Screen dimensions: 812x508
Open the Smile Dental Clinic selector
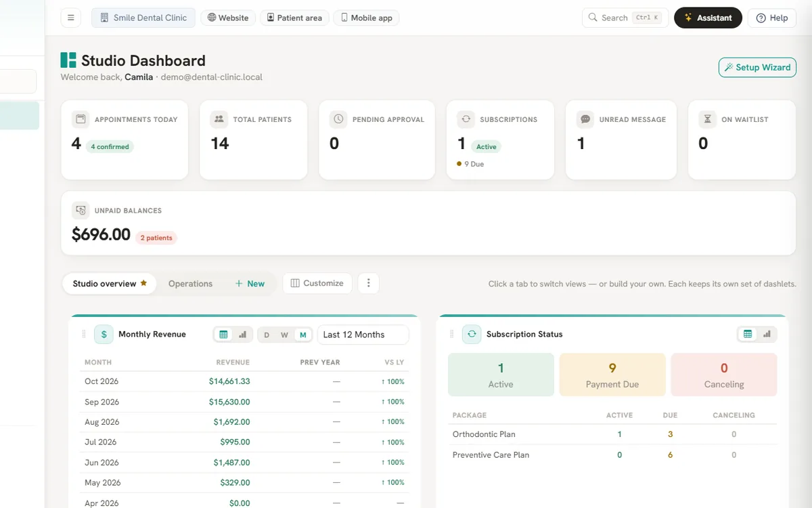(x=143, y=18)
